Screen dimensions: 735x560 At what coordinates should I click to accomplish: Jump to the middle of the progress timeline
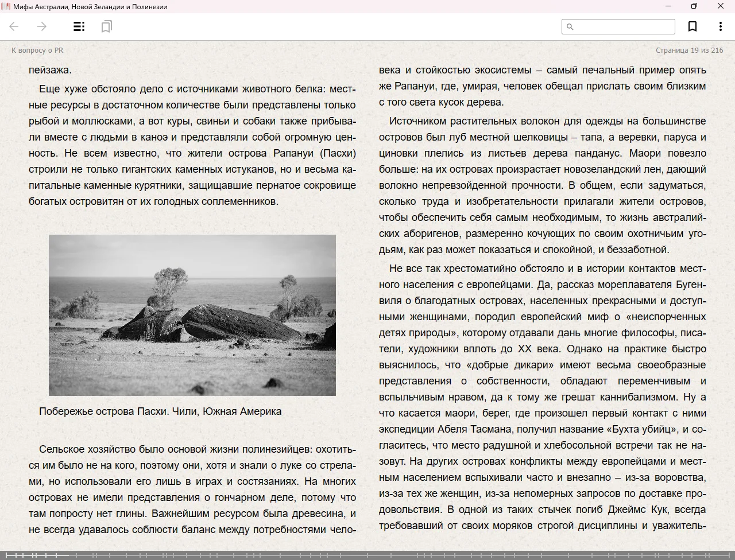point(367,555)
